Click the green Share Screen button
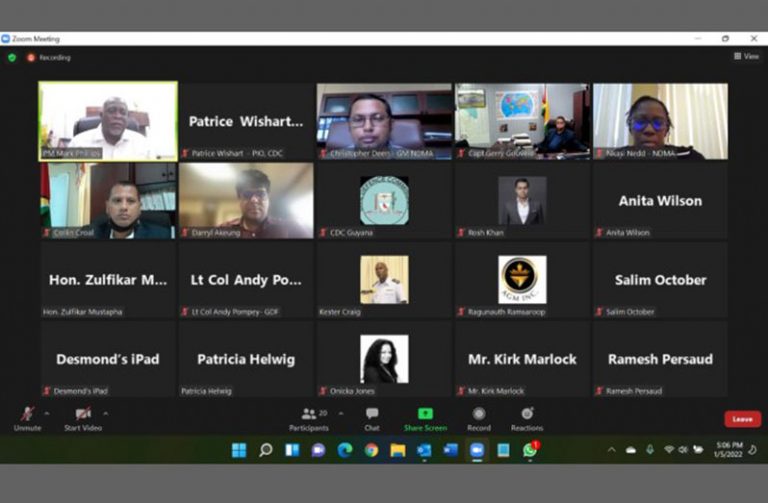Viewport: 768px width, 503px height. coord(425,419)
